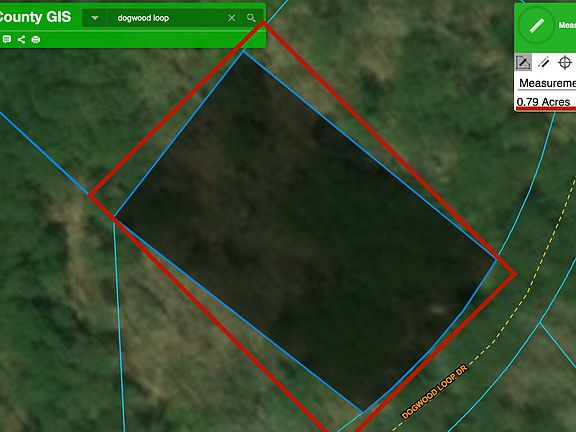Viewport: 576px width, 432px height.
Task: Click the red measurement polygon's eastern corner vertex
Action: 515,274
